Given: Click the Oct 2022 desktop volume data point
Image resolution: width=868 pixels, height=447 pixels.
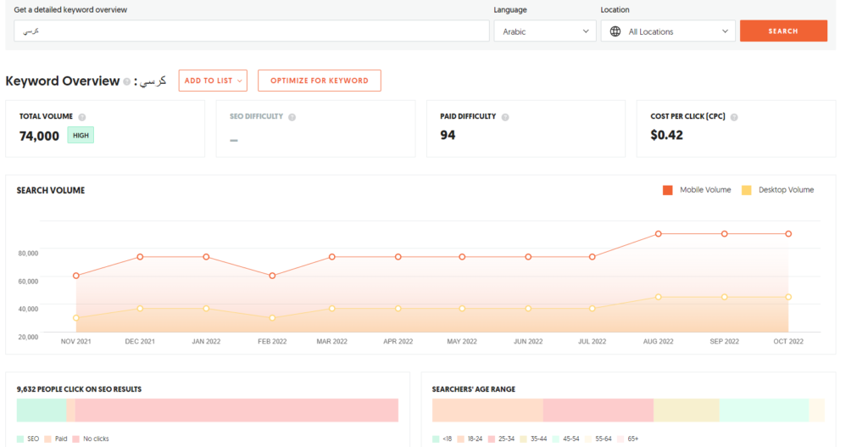Looking at the screenshot, I should 788,297.
